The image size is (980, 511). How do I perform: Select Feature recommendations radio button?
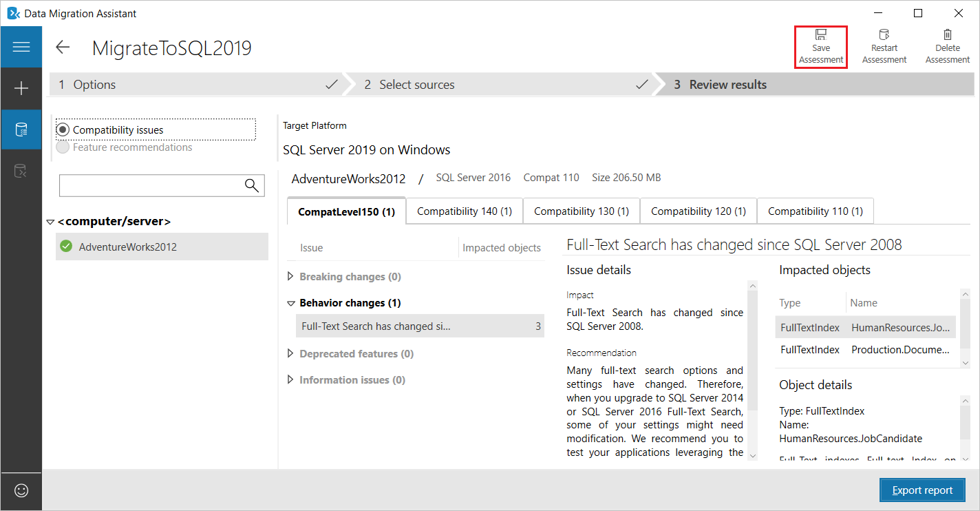point(63,147)
